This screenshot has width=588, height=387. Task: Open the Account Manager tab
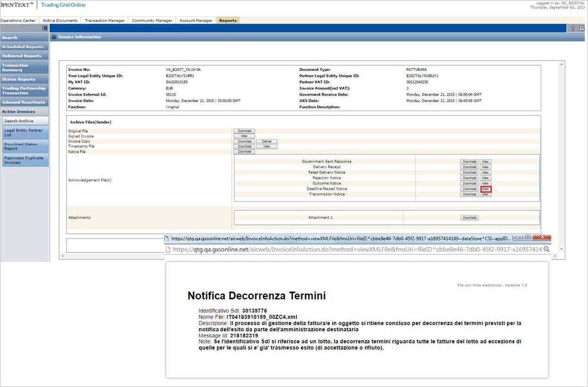pyautogui.click(x=196, y=20)
